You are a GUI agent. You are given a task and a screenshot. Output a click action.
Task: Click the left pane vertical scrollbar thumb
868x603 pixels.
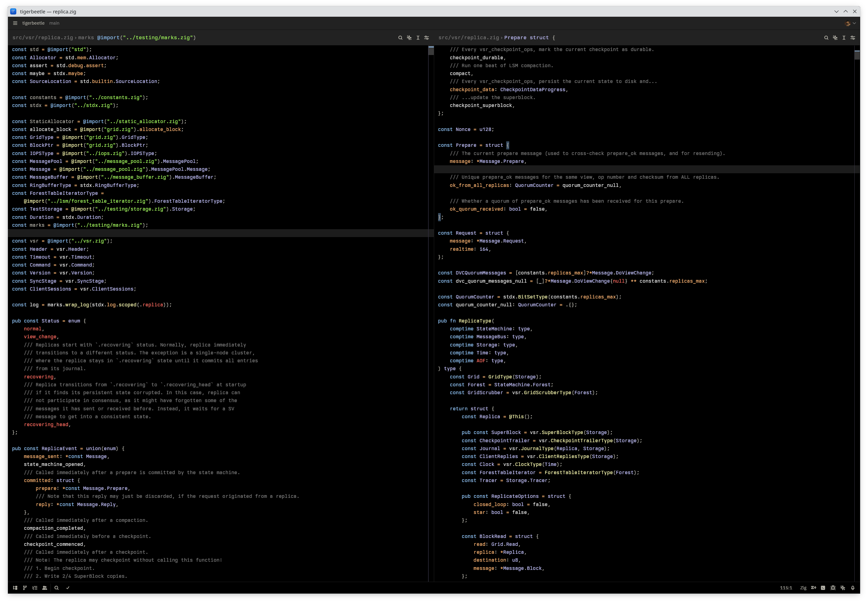431,51
